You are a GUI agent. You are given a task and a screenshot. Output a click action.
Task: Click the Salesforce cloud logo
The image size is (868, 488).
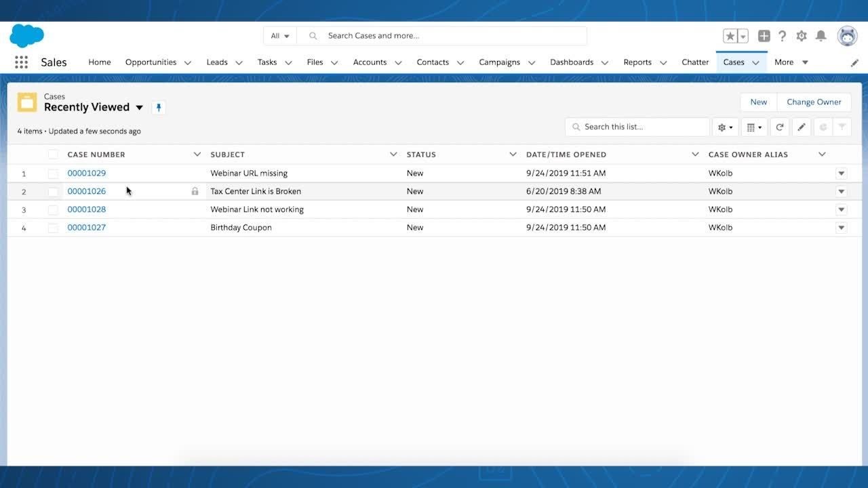[x=27, y=35]
